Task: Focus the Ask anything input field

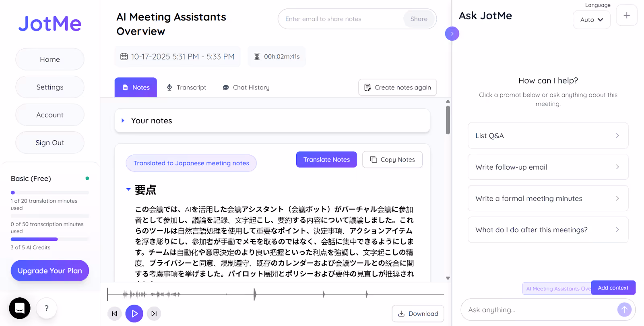Action: click(539, 309)
